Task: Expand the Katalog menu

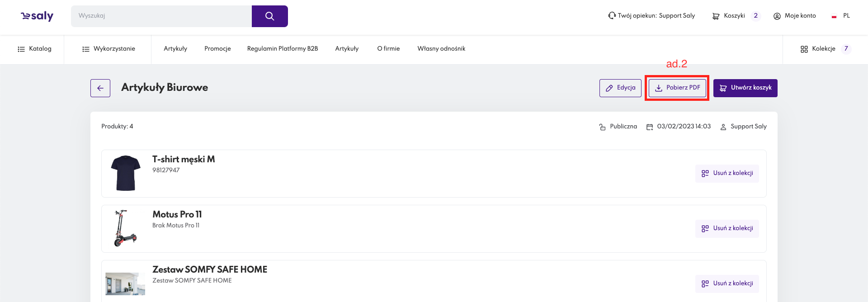Action: [34, 49]
